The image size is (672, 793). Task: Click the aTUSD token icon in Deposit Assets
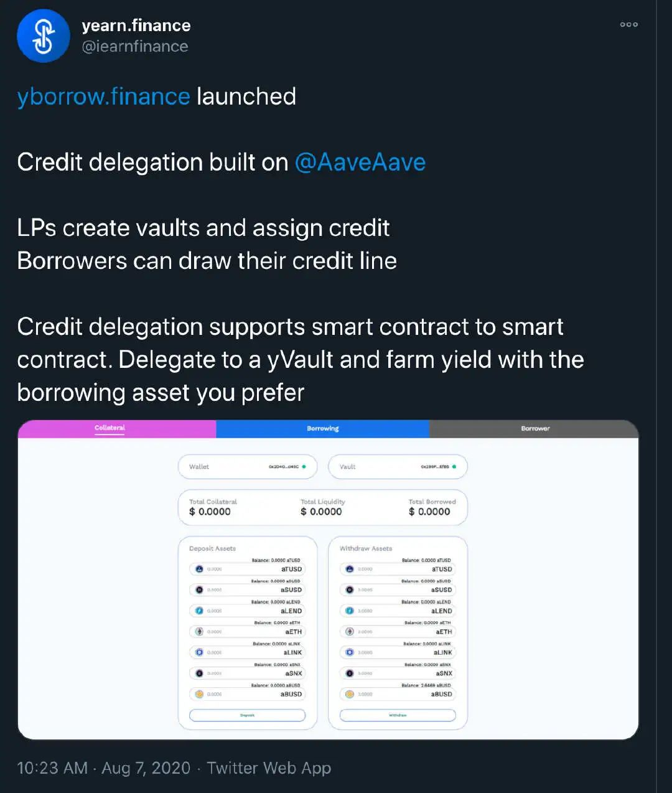(x=199, y=569)
